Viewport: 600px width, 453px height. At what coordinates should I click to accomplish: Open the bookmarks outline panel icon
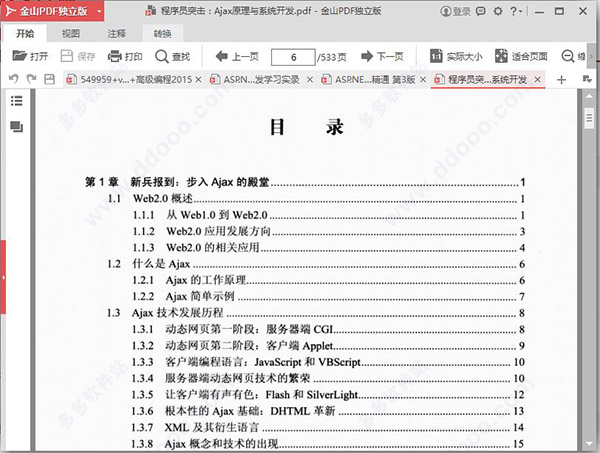[x=16, y=101]
